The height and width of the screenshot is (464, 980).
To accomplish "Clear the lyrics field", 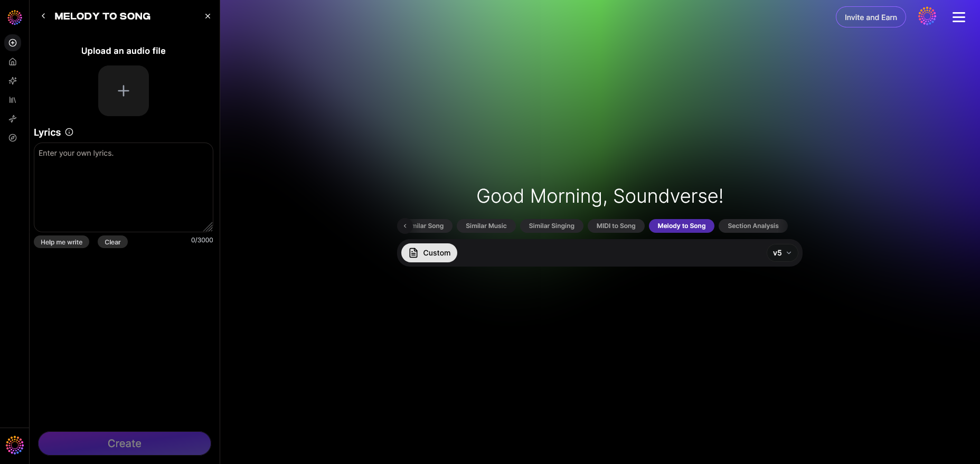I will 112,242.
